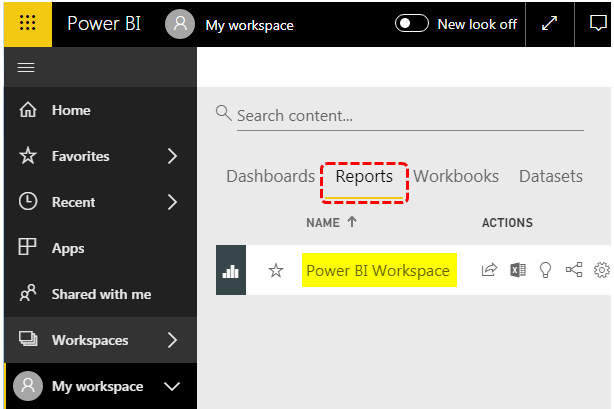Click the report bar chart icon

[x=231, y=270]
